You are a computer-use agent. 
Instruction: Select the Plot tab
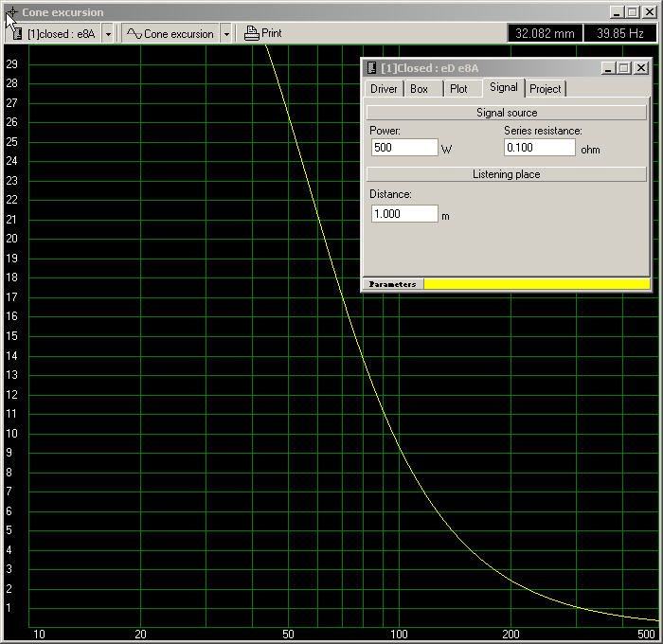pos(458,89)
